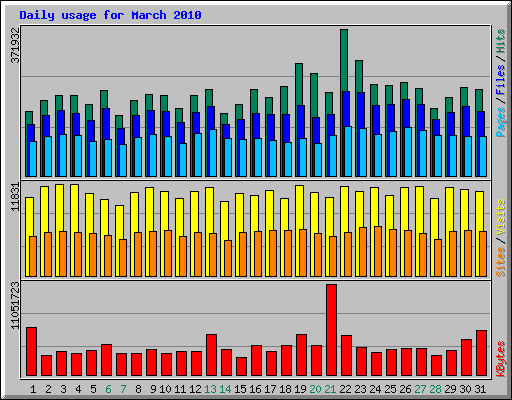Click the dark blue files bar for day 23
512x400 pixels.
click(x=361, y=110)
